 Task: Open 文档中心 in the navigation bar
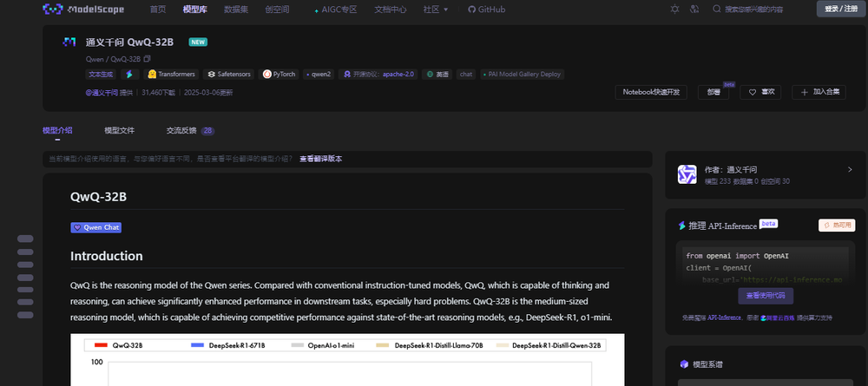(x=391, y=10)
